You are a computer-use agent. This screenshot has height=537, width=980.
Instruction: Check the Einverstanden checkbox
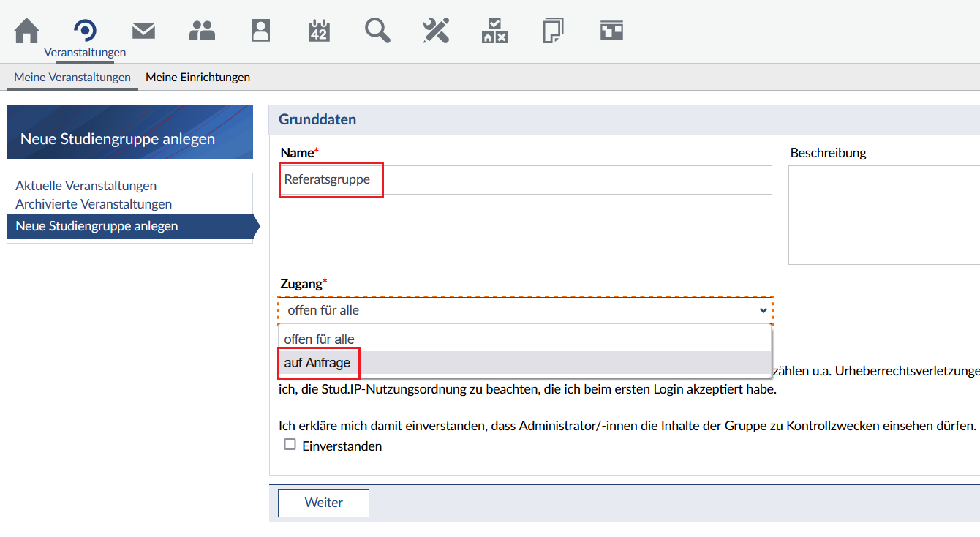pos(290,445)
